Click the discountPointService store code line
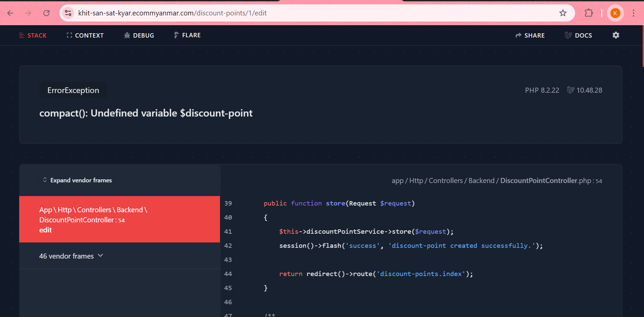 click(366, 231)
